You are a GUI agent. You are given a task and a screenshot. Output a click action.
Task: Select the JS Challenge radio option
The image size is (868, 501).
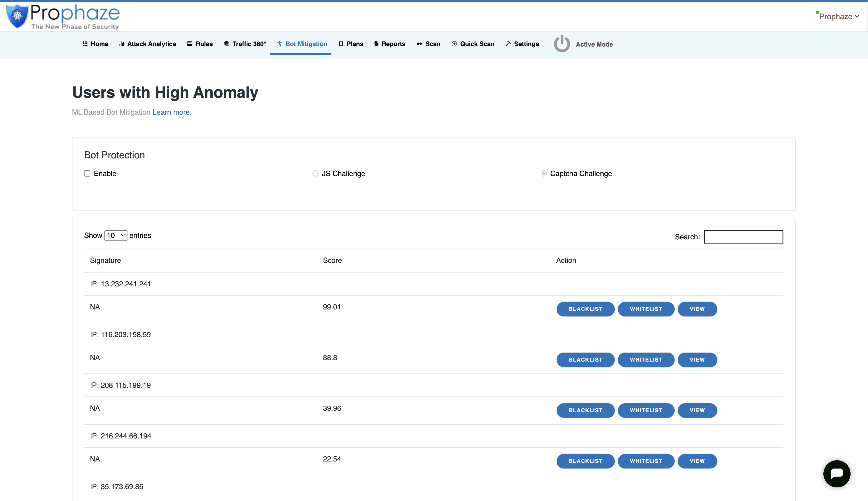pyautogui.click(x=315, y=173)
